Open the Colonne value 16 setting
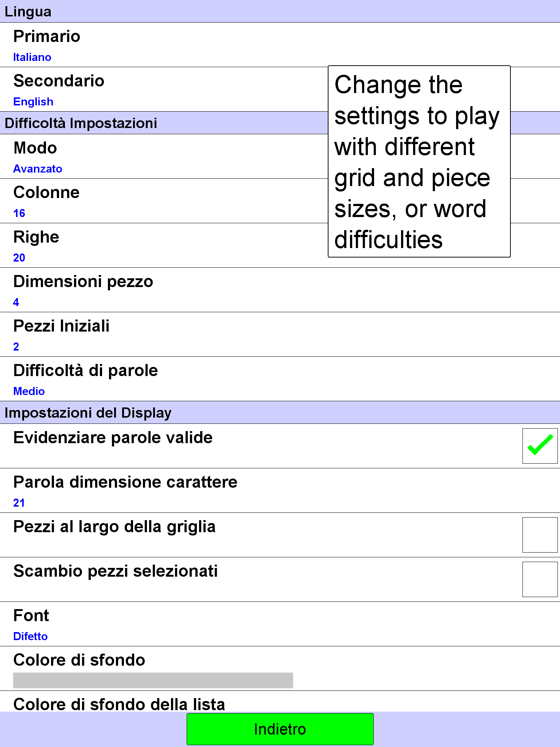560x747 pixels. (x=164, y=201)
